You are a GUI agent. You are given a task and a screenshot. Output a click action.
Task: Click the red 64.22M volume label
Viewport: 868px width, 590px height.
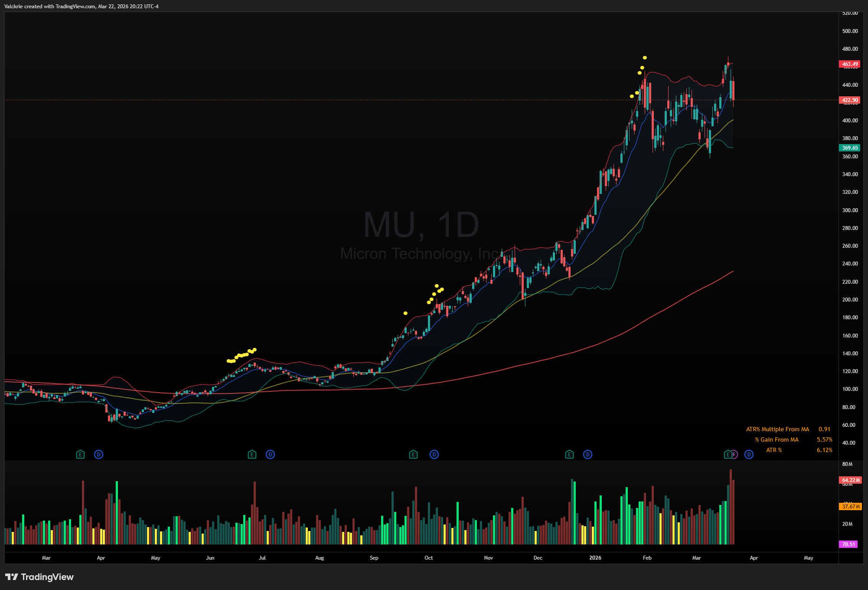[x=851, y=480]
